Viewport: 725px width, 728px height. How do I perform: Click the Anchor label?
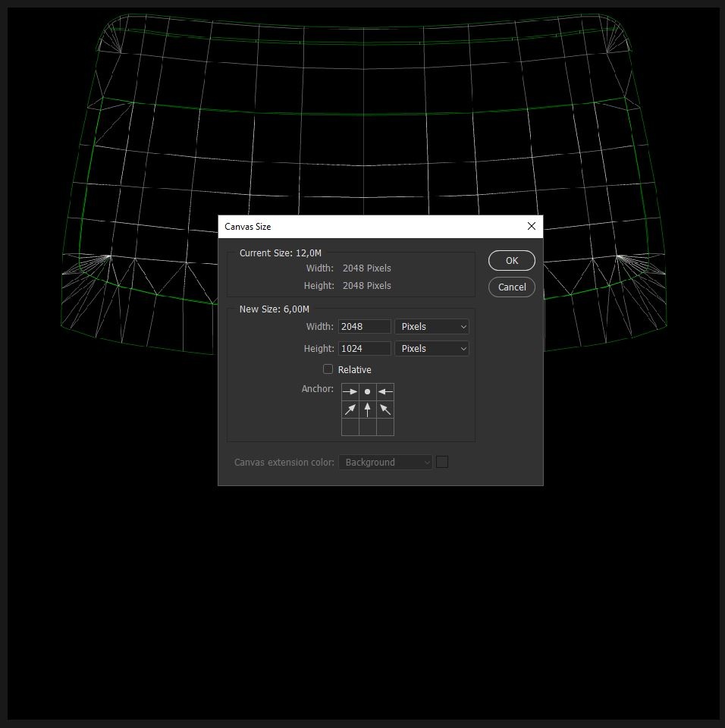[x=317, y=388]
